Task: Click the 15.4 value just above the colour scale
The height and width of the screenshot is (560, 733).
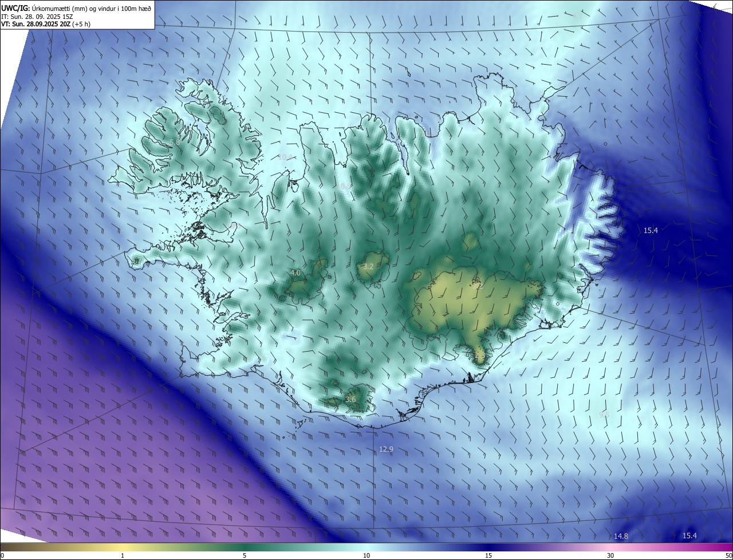Action: click(x=689, y=535)
